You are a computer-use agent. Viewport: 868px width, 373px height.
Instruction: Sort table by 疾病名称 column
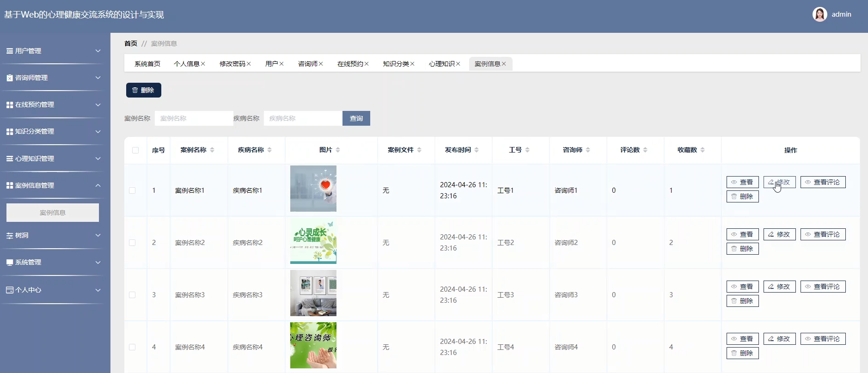click(x=269, y=150)
